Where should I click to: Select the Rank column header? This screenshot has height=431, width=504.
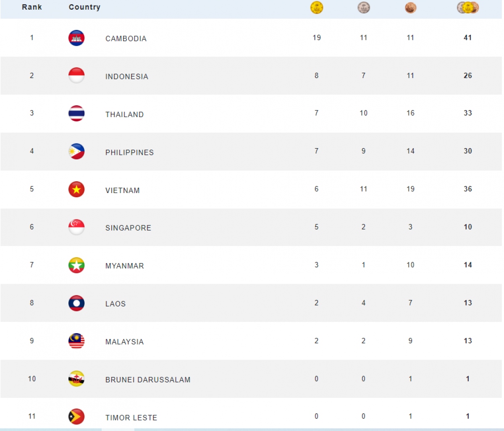pos(32,7)
